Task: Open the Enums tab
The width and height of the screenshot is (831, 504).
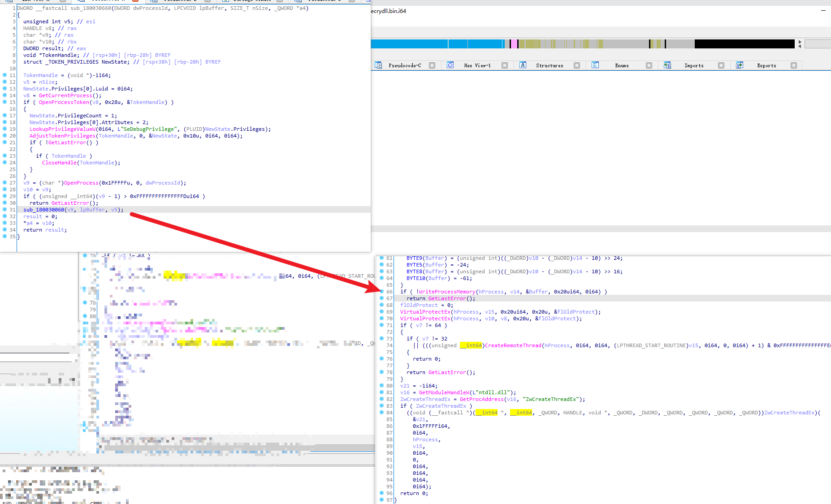Action: coord(622,65)
